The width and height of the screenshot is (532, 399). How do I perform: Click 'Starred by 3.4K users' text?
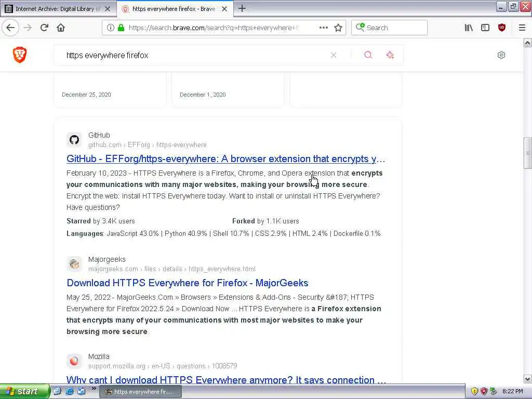(x=100, y=221)
